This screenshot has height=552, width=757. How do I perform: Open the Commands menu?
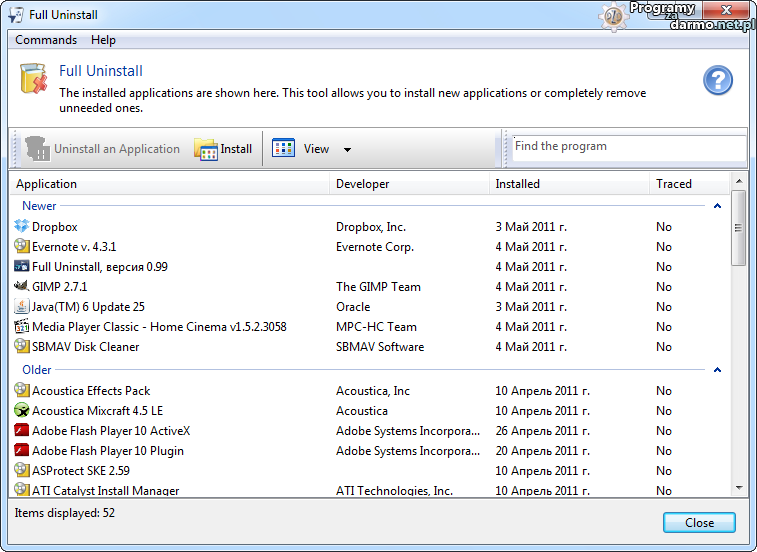[46, 40]
